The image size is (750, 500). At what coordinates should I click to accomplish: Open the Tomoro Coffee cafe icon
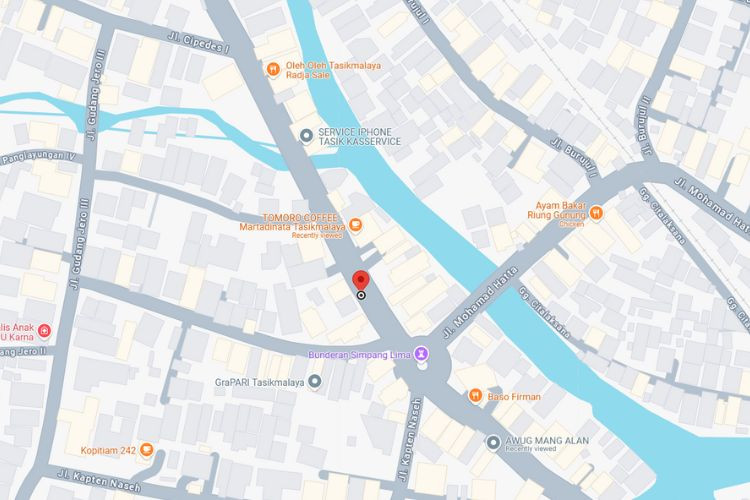pyautogui.click(x=355, y=224)
